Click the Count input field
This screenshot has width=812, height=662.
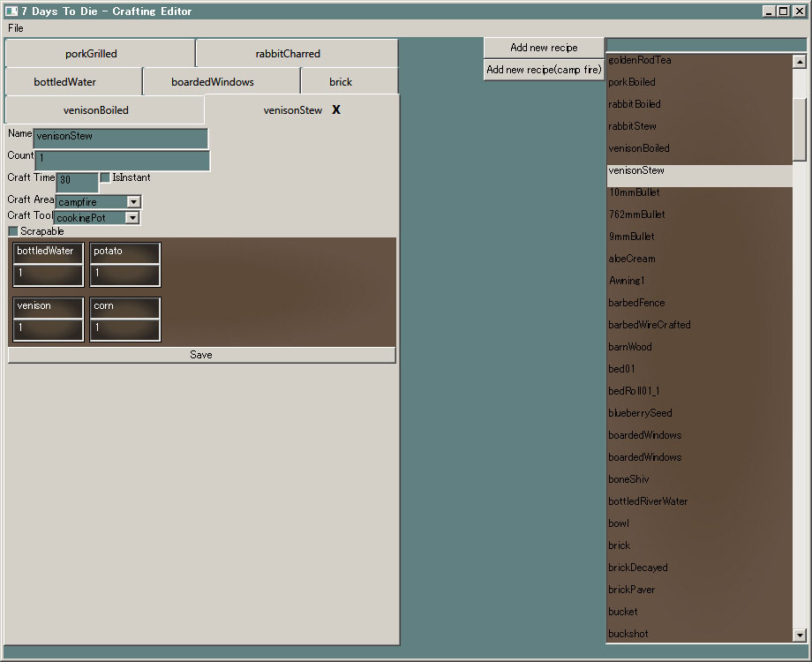pos(122,160)
